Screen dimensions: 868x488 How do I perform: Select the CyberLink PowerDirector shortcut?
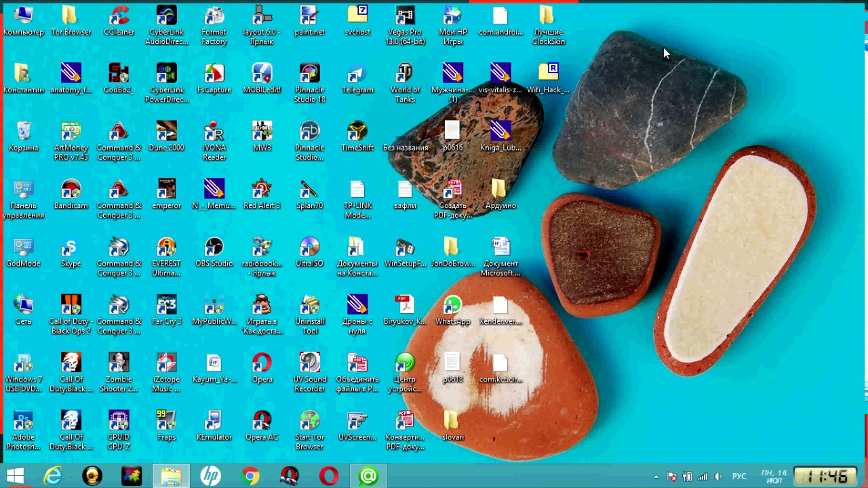click(x=166, y=83)
